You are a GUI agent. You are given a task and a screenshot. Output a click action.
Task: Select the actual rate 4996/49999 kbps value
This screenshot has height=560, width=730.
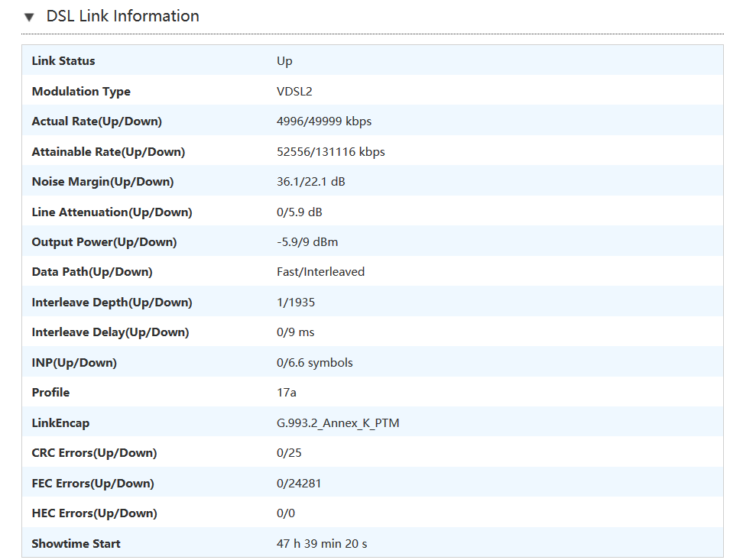click(x=324, y=121)
